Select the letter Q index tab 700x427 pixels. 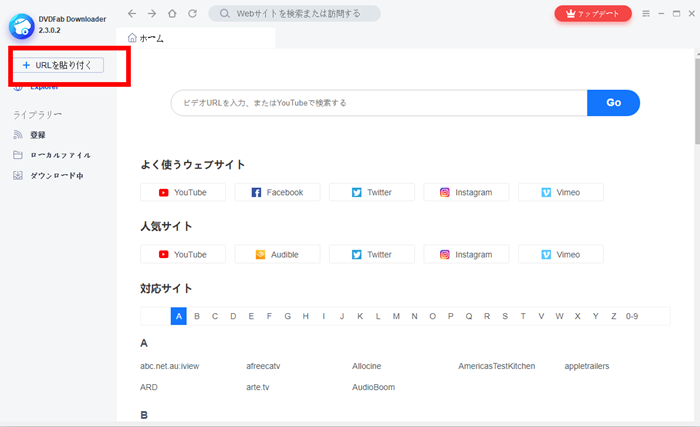point(469,316)
